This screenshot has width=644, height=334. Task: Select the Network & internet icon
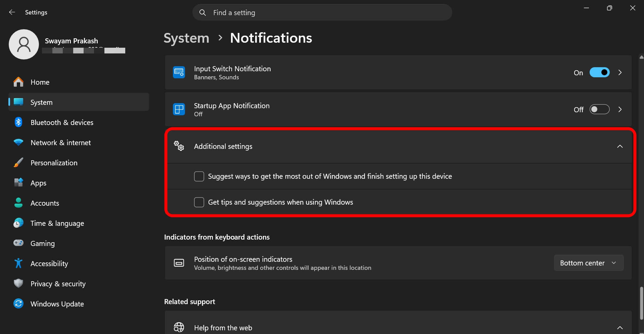[18, 142]
